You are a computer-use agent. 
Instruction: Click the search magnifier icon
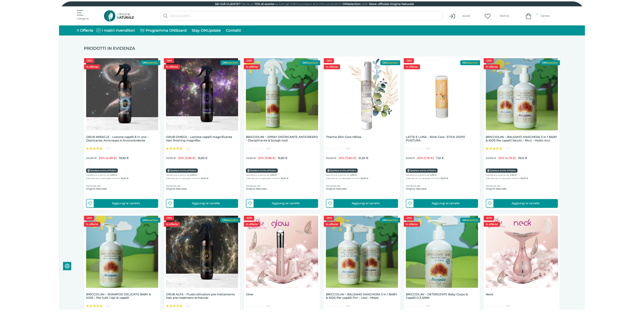[165, 16]
